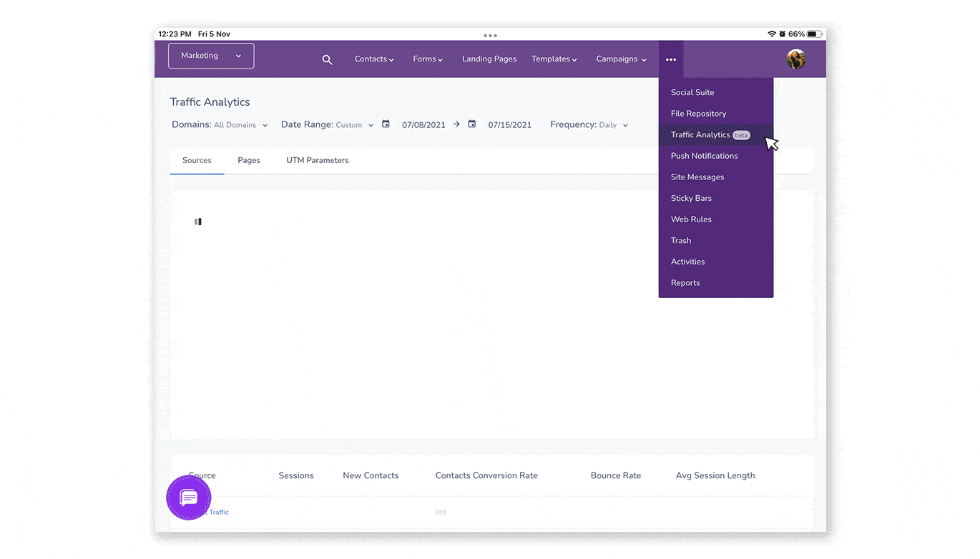Switch to the Sources tab

pos(197,160)
